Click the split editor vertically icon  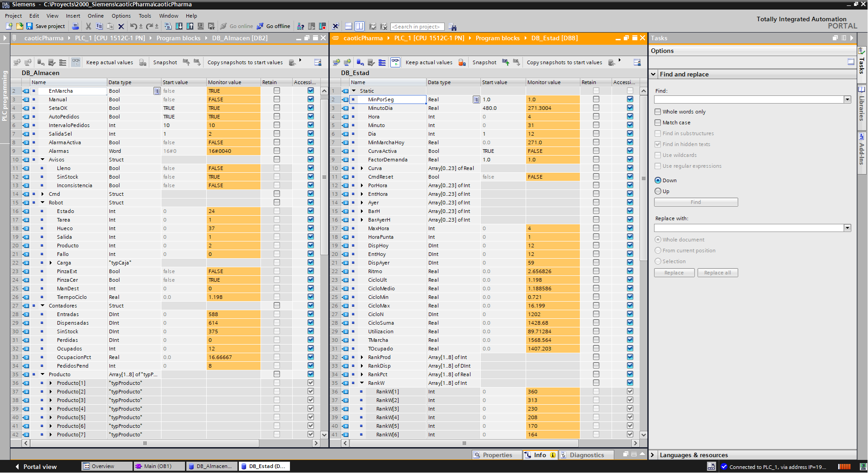point(360,26)
